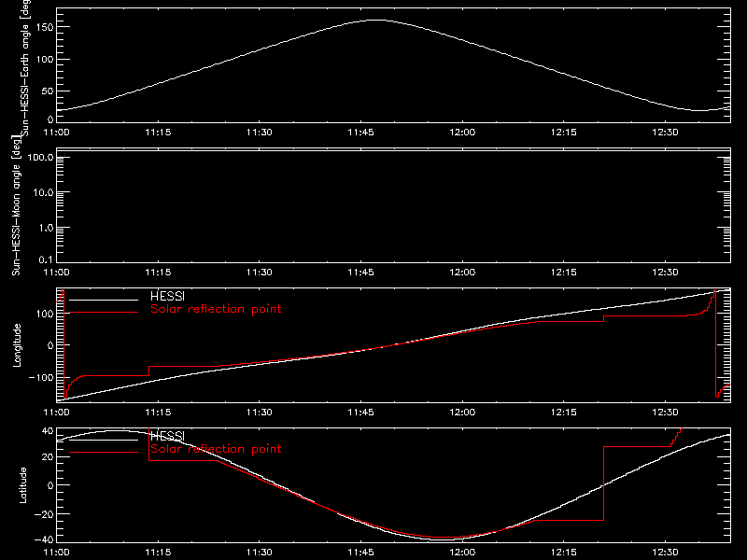The height and width of the screenshot is (560, 747).
Task: Click white HESSI legend line in Longitude plot
Action: click(x=104, y=300)
